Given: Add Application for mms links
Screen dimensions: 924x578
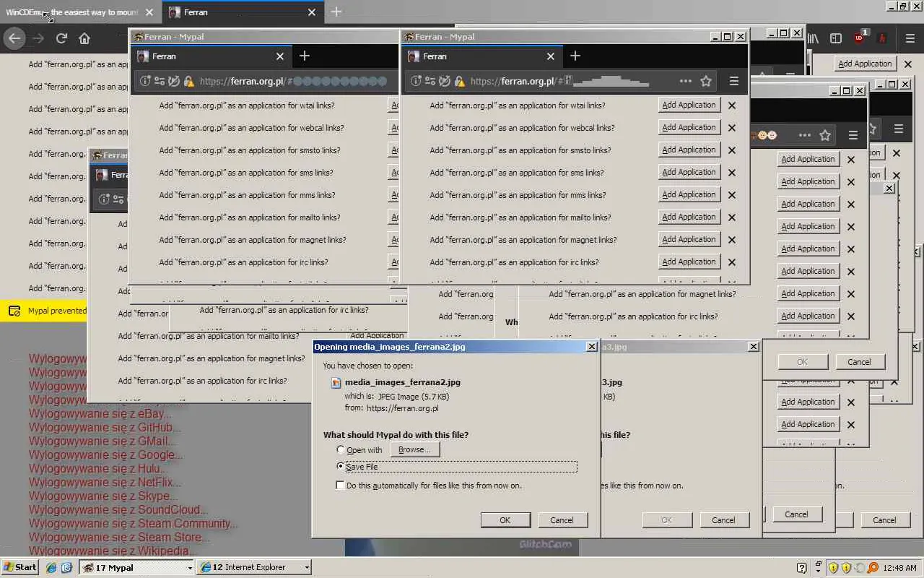Looking at the screenshot, I should (x=689, y=194).
